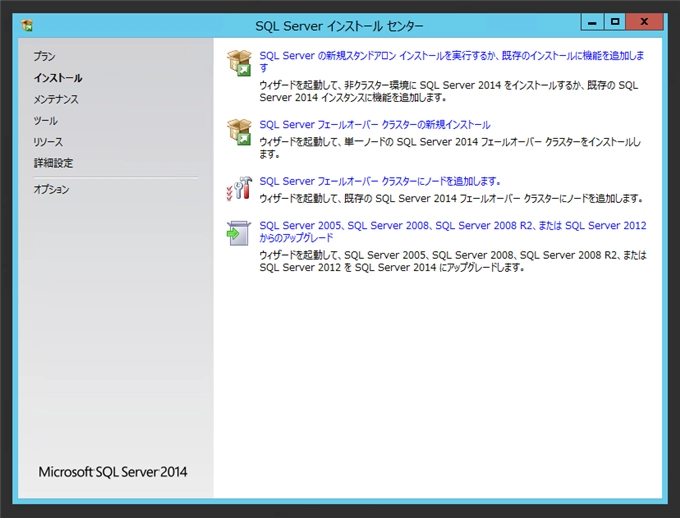Click the Microsoft SQL Server 2014 logo text

113,472
